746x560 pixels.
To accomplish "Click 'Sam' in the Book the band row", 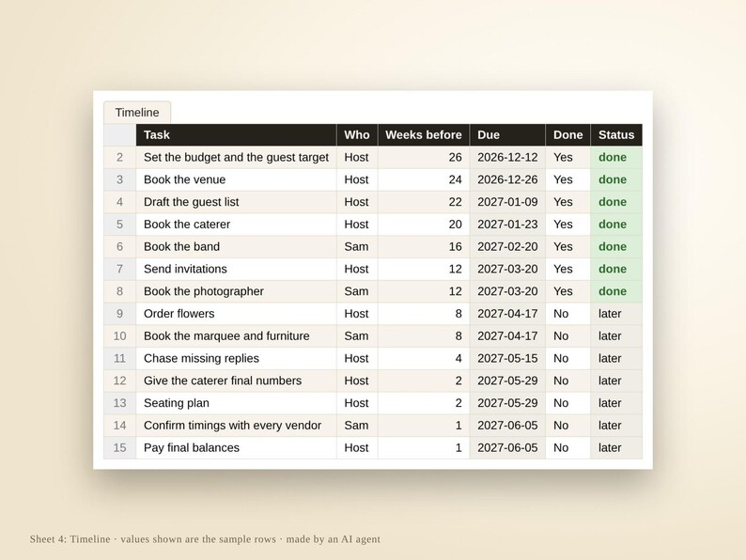I will [x=357, y=247].
